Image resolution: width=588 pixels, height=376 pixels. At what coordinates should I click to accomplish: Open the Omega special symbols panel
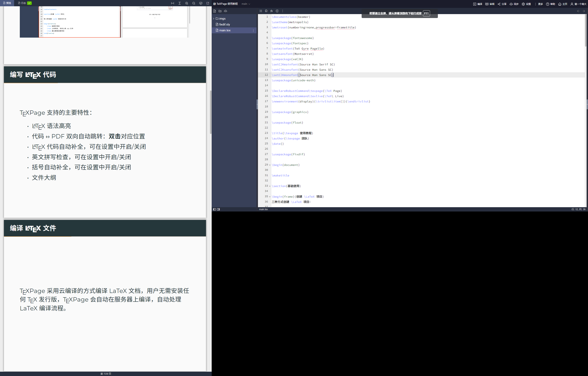tap(266, 11)
